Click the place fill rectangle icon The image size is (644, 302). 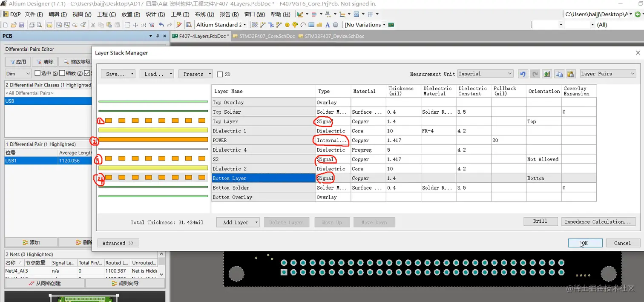[x=311, y=25]
